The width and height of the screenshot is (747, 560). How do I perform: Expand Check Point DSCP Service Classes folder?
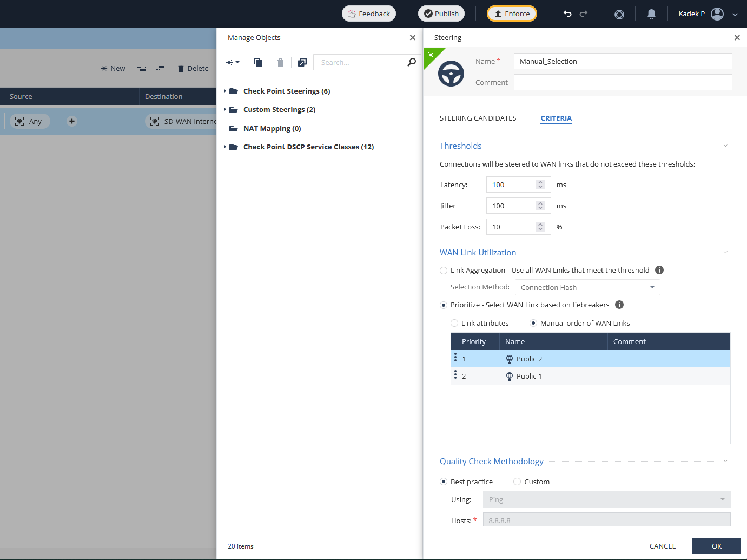click(225, 147)
